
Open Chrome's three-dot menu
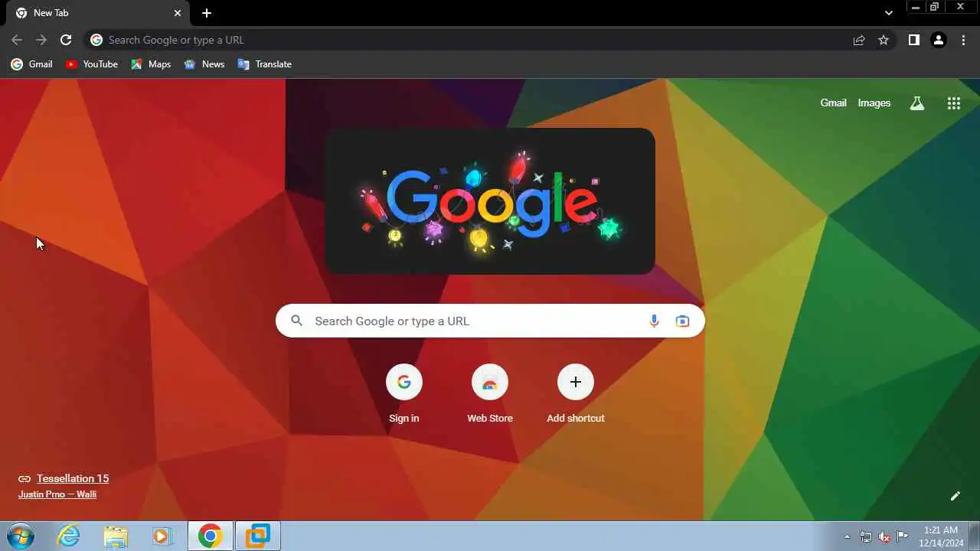(x=963, y=40)
